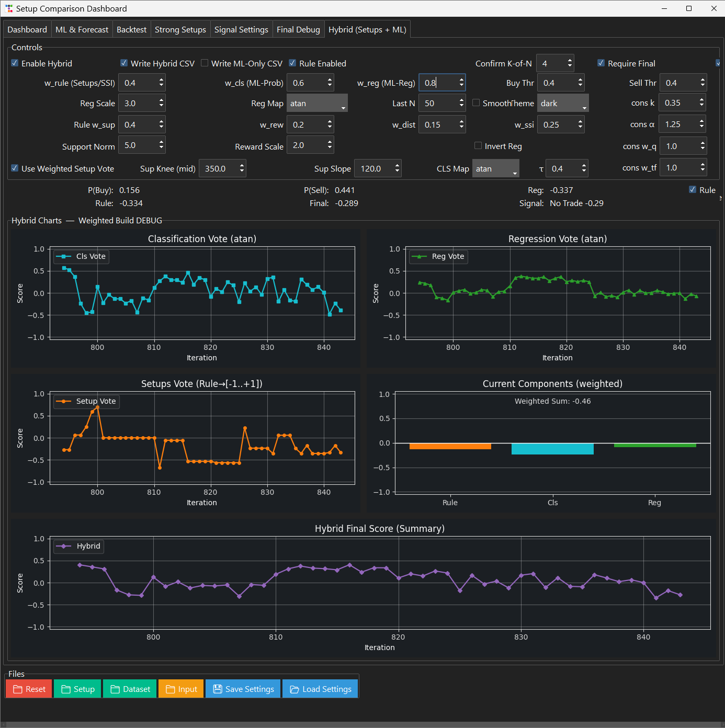This screenshot has height=728, width=725.
Task: Click the Reg Vote legend entry
Action: [438, 256]
